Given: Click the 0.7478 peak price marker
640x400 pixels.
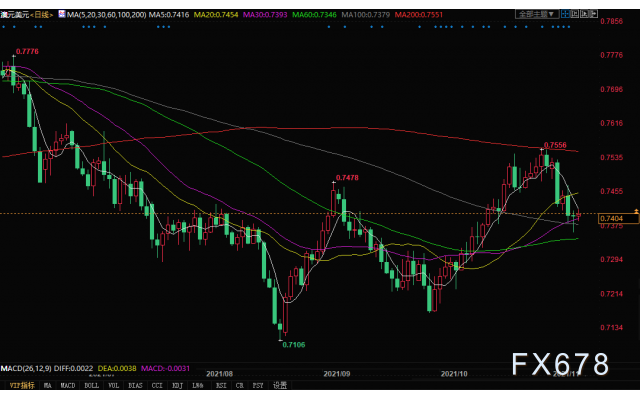Looking at the screenshot, I should pyautogui.click(x=347, y=178).
